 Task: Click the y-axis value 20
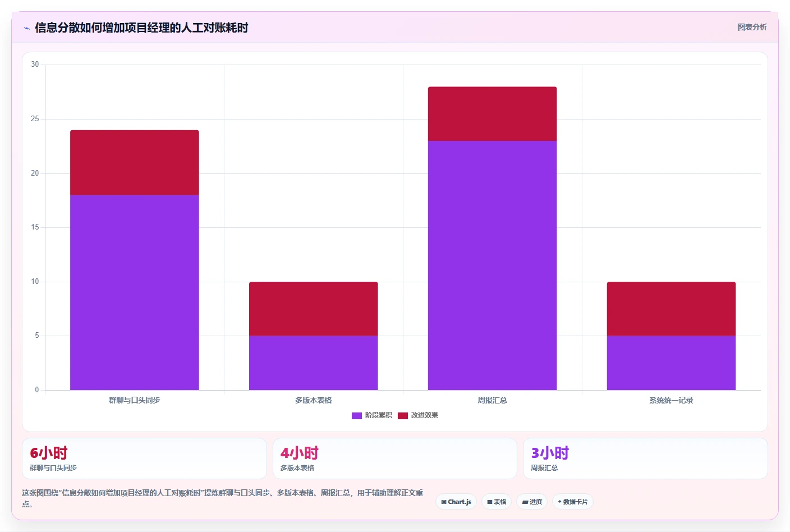35,173
